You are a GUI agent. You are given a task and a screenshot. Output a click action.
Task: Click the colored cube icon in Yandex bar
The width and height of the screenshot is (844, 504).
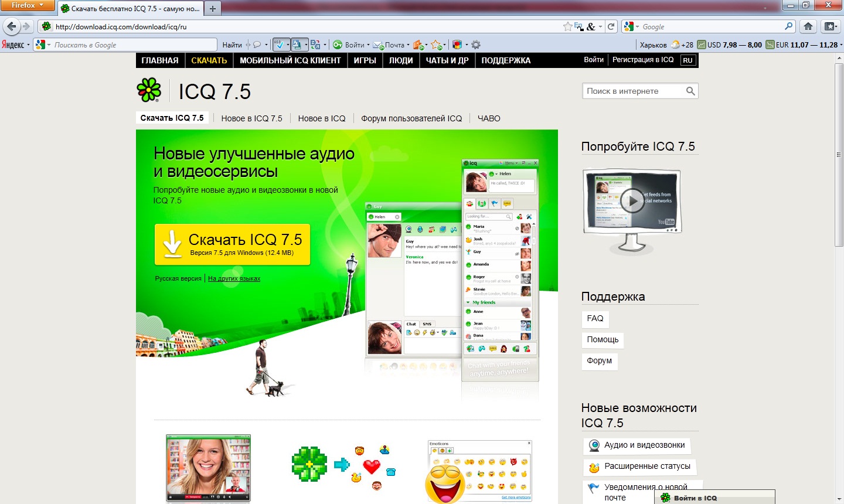point(457,45)
